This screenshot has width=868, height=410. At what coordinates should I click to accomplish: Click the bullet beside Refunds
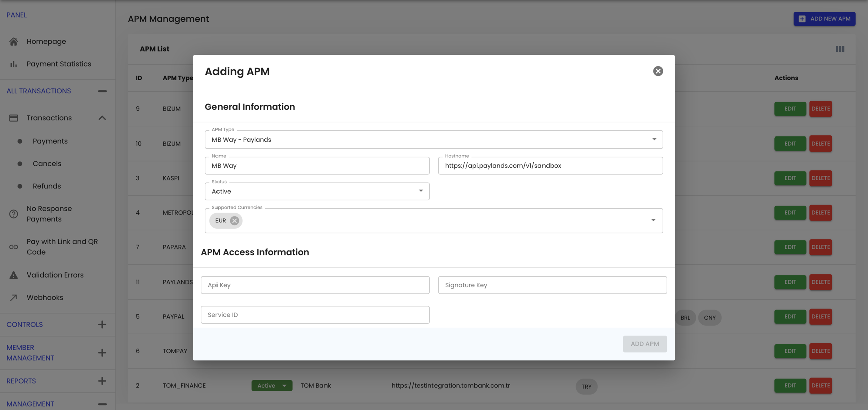(x=20, y=186)
